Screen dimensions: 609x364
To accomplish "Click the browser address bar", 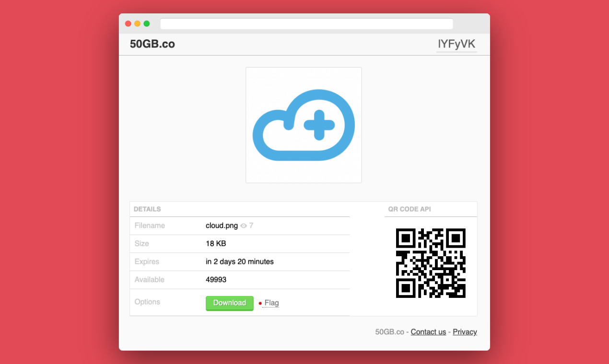I will (306, 24).
